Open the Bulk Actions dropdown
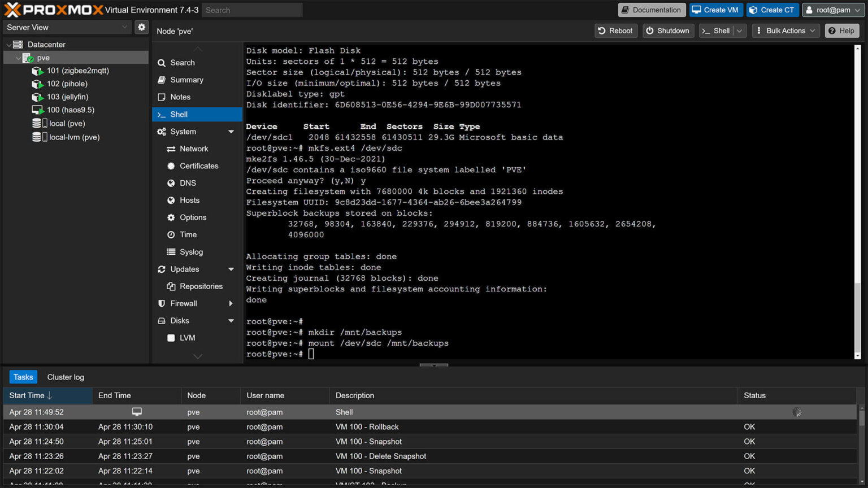This screenshot has height=488, width=868. [x=785, y=30]
